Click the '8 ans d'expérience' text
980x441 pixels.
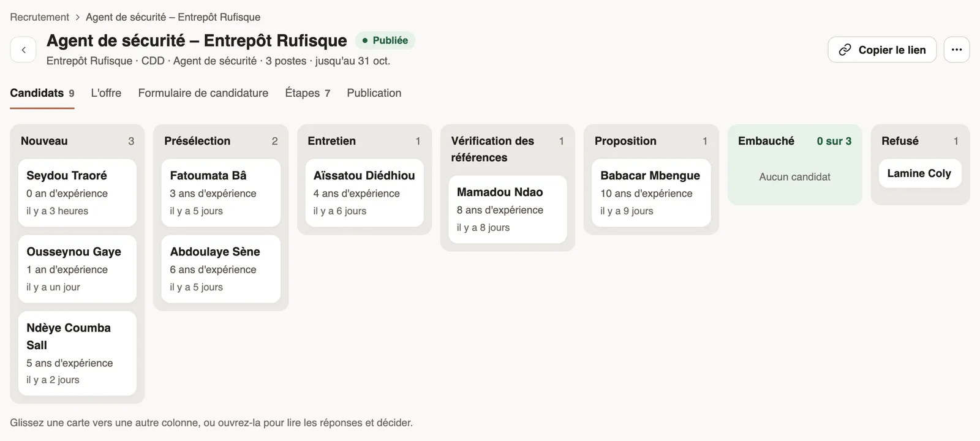[500, 209]
